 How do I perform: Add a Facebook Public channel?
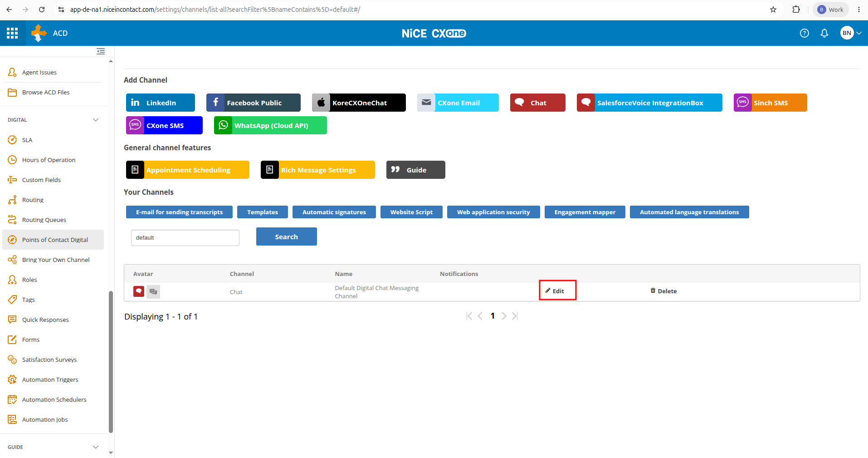[x=254, y=103]
